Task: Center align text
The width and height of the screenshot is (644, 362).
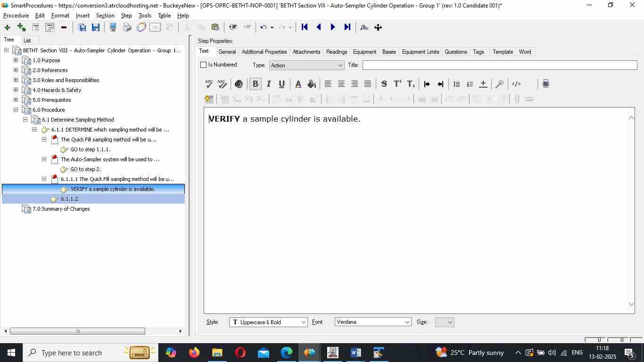Action: [x=341, y=84]
